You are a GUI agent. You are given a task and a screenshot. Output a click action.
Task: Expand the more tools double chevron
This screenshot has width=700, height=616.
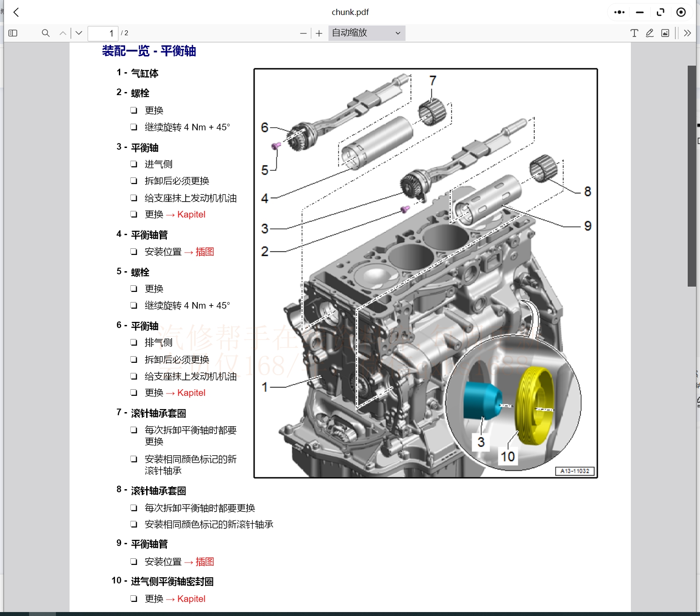[687, 33]
